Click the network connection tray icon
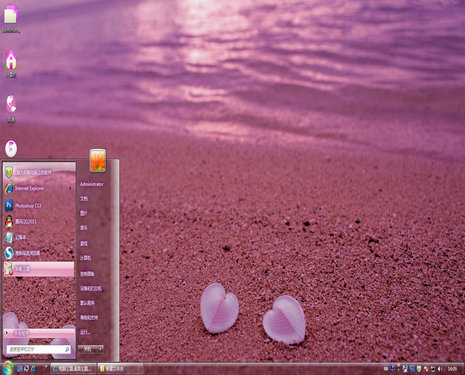 433,369
